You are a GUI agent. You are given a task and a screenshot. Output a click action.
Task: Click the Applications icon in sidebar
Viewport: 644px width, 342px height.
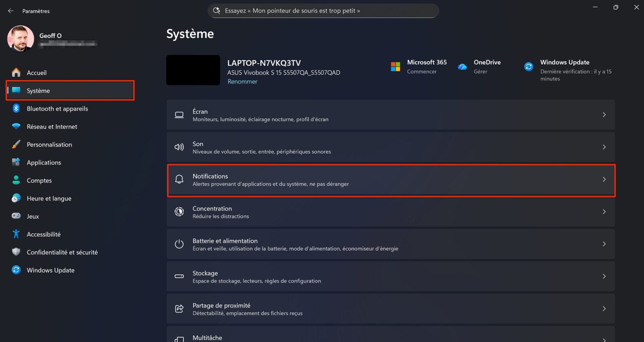coord(16,162)
